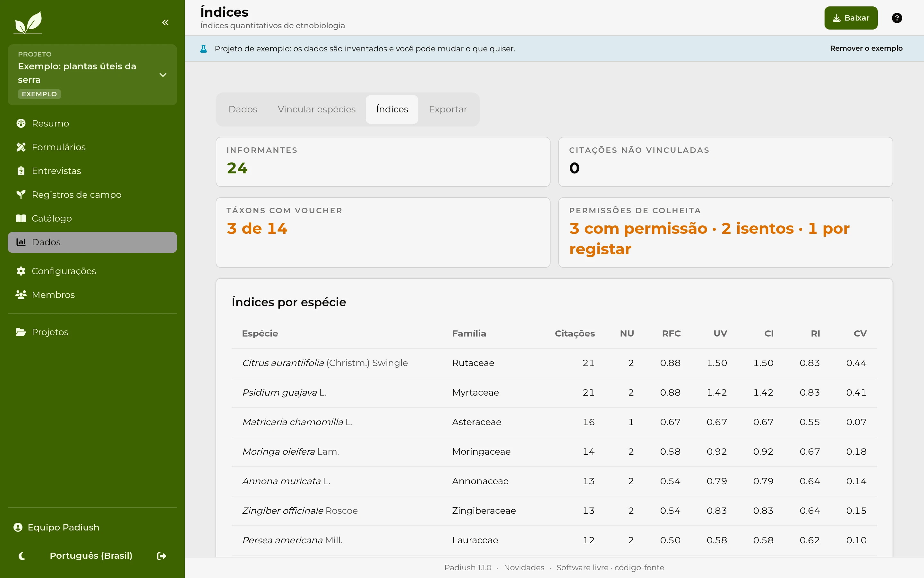
Task: Click Matricaria chamomilla L. species name
Action: [x=297, y=422]
